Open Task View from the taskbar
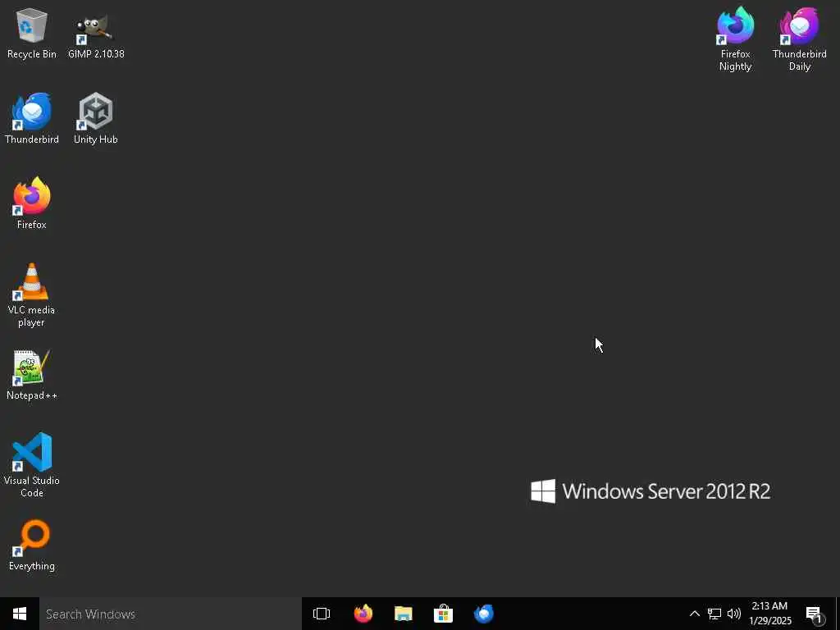The height and width of the screenshot is (630, 840). [x=322, y=614]
